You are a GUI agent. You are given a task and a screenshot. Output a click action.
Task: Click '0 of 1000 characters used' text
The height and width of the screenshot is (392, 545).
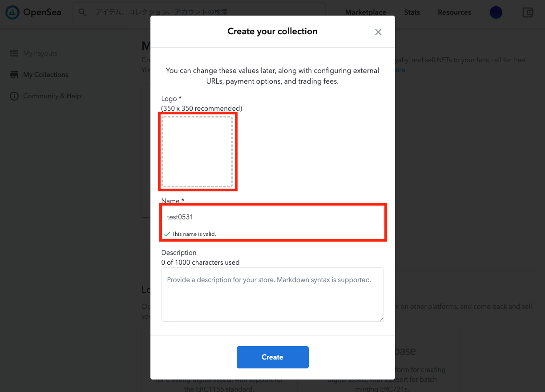tap(201, 263)
